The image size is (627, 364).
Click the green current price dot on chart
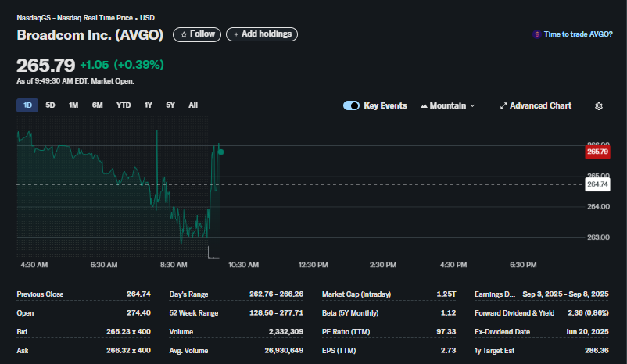220,152
